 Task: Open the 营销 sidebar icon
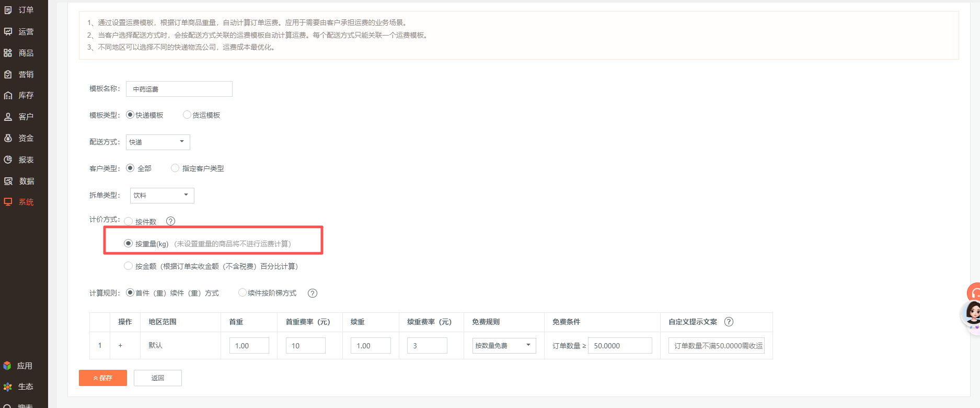[8, 74]
